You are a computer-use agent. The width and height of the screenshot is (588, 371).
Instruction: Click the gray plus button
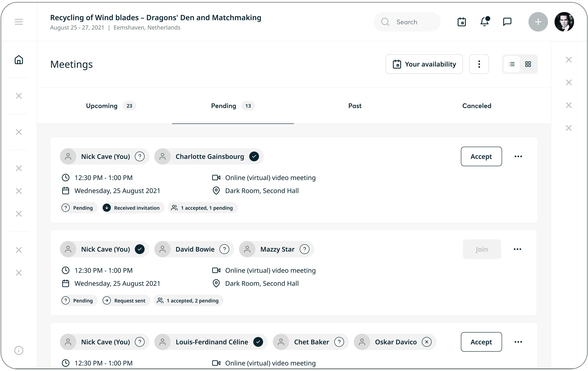(538, 22)
